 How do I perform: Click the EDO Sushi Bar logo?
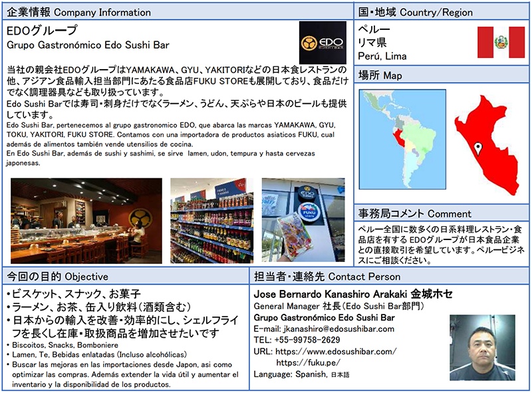pyautogui.click(x=323, y=43)
